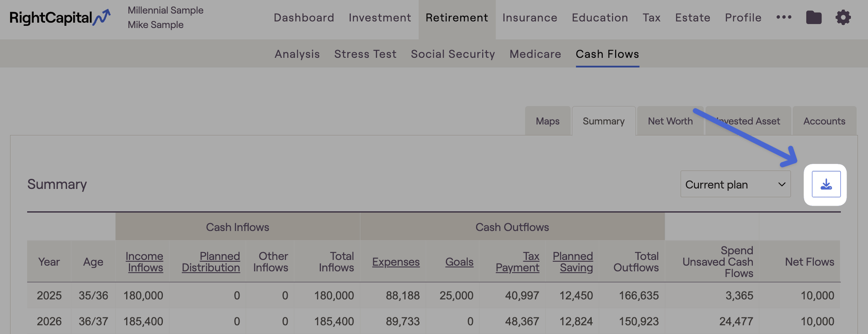Click the Income Inflows column link
The image size is (868, 334).
tap(144, 262)
